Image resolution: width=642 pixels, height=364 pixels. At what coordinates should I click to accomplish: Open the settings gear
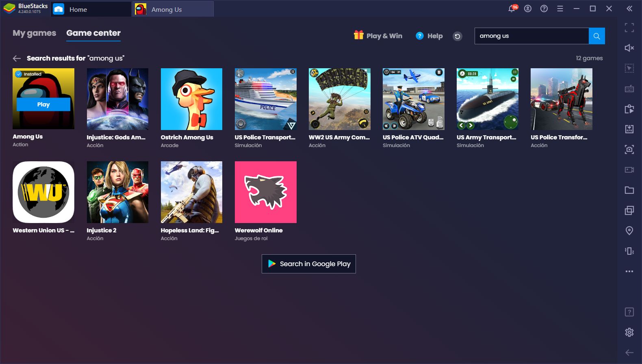[629, 332]
